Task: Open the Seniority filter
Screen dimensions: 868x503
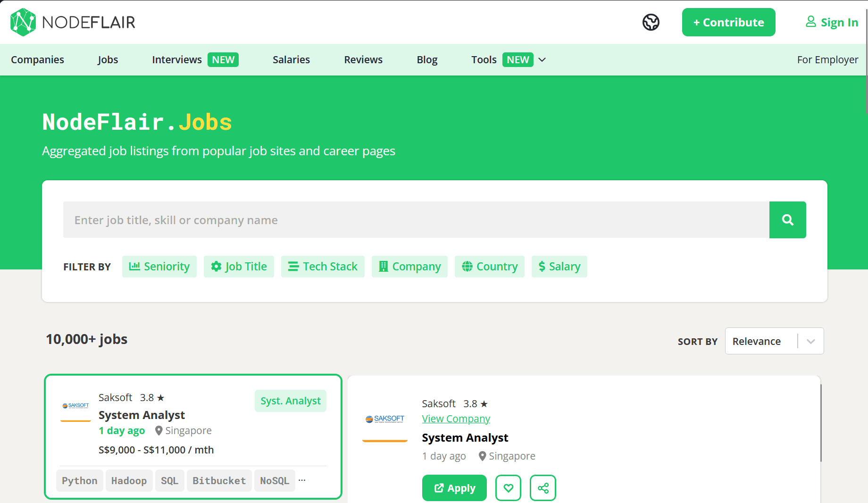Action: (159, 267)
